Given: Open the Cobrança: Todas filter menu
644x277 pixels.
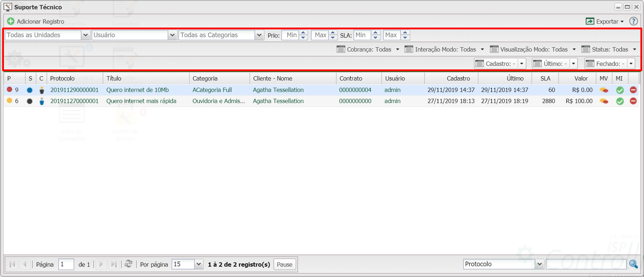Looking at the screenshot, I should coord(368,49).
